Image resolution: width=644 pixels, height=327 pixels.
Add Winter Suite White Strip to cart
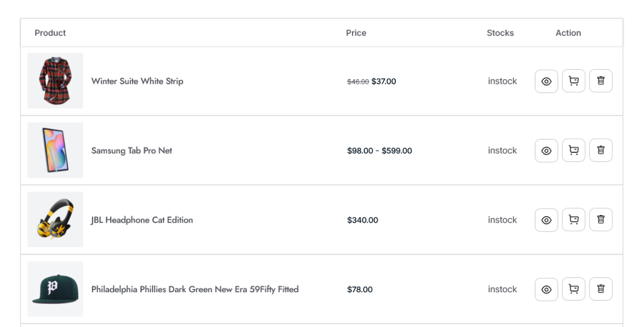[x=574, y=81]
